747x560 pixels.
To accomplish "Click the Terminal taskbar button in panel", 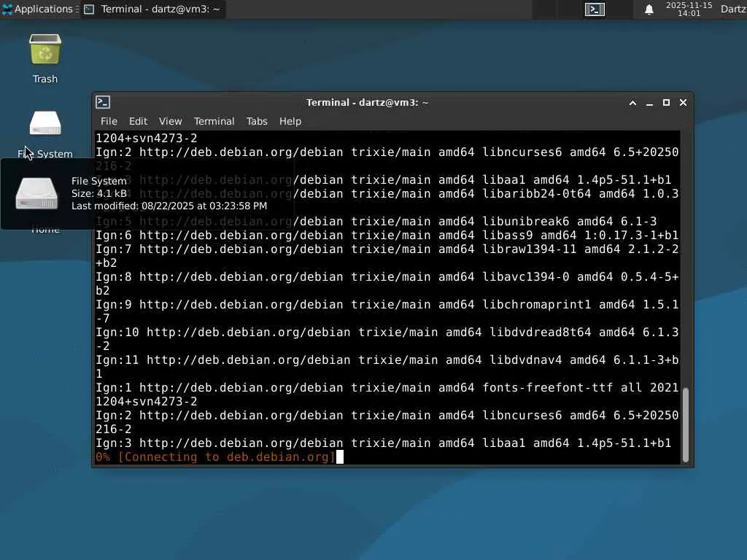I will (x=153, y=9).
